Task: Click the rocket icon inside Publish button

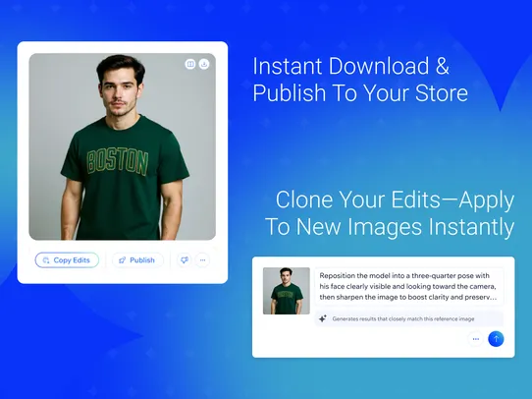Action: click(x=122, y=260)
